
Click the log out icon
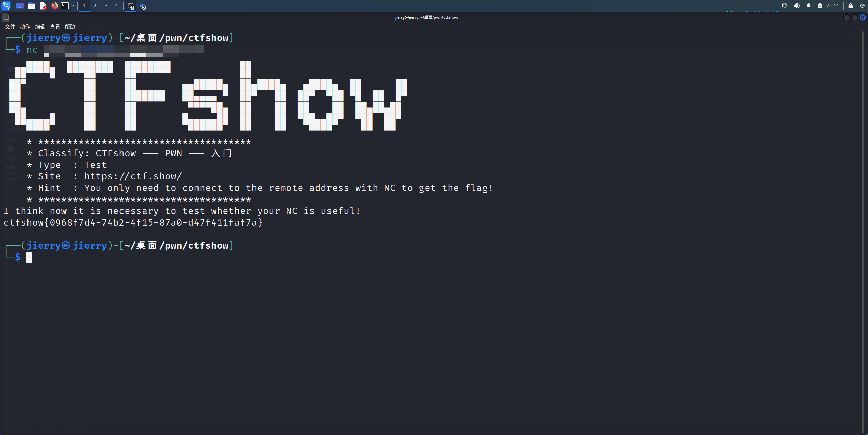(862, 6)
